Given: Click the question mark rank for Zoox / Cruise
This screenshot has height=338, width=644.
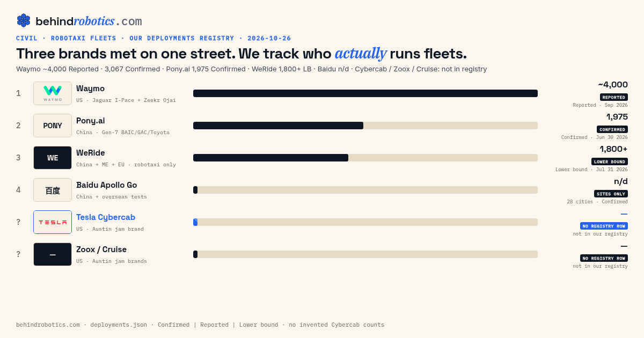Looking at the screenshot, I should tap(18, 254).
